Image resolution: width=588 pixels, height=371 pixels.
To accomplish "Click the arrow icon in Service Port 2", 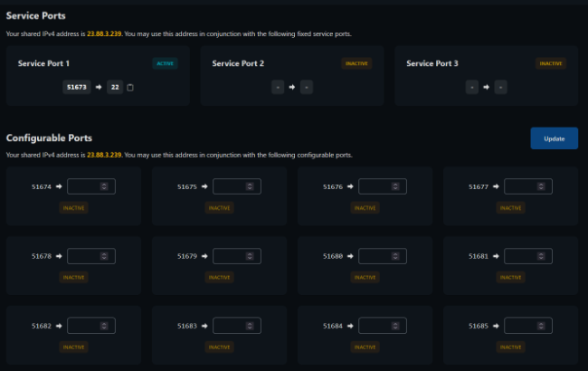I will 292,87.
